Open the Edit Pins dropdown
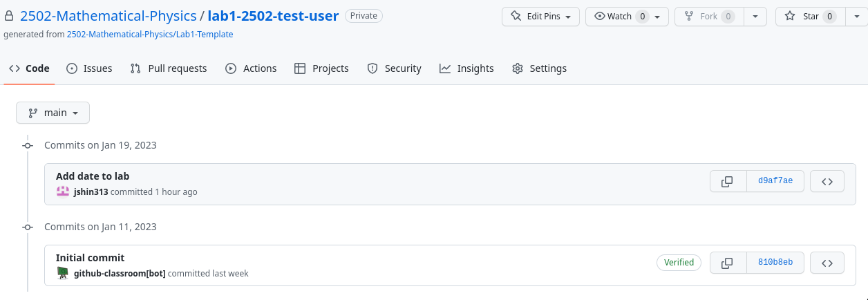The image size is (868, 300). tap(540, 16)
